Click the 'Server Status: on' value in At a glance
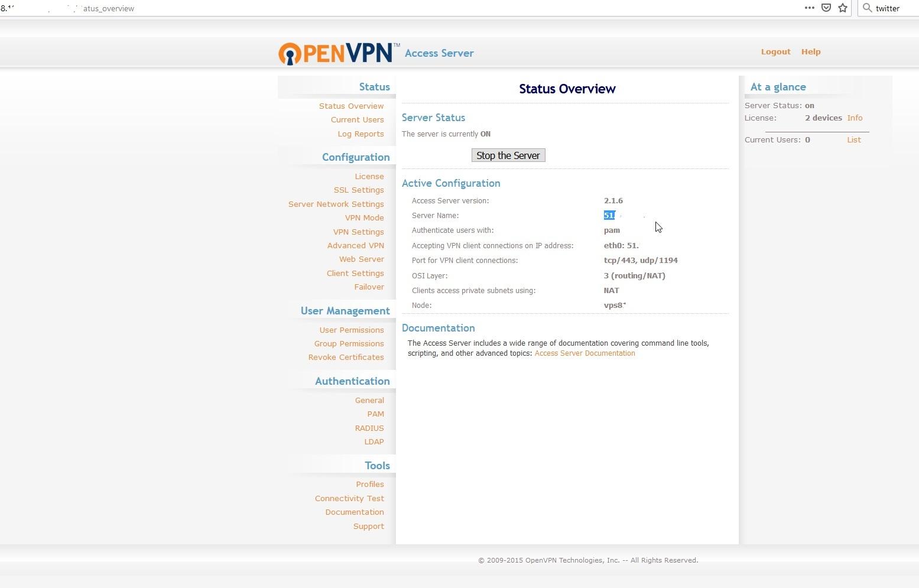The image size is (919, 588). [x=809, y=105]
